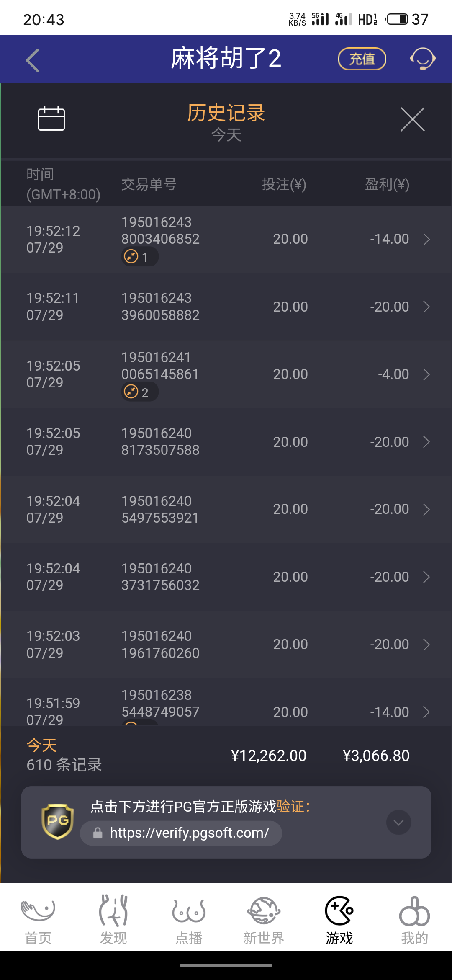
Task: Open customer service headset icon
Action: point(422,59)
